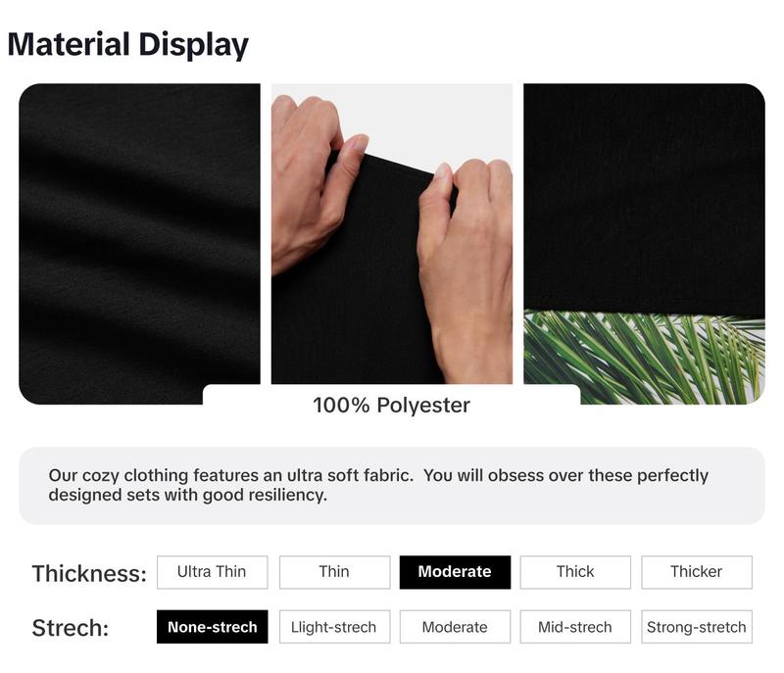784x673 pixels.
Task: Select the Thicker thickness option
Action: (x=697, y=572)
